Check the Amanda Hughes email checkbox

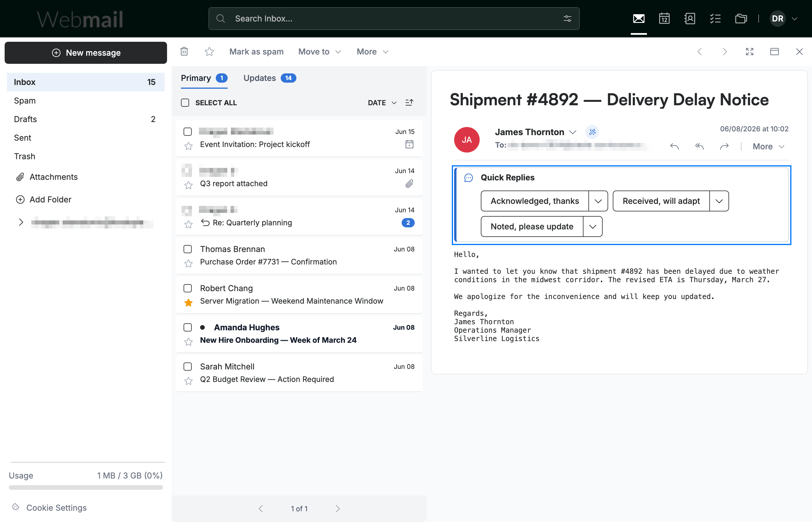pos(187,327)
